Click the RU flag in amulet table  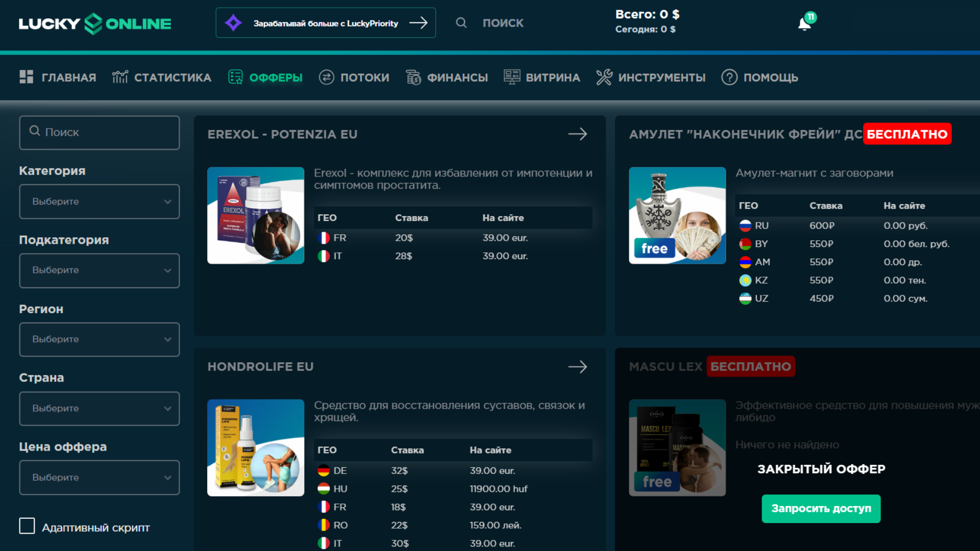pos(745,226)
